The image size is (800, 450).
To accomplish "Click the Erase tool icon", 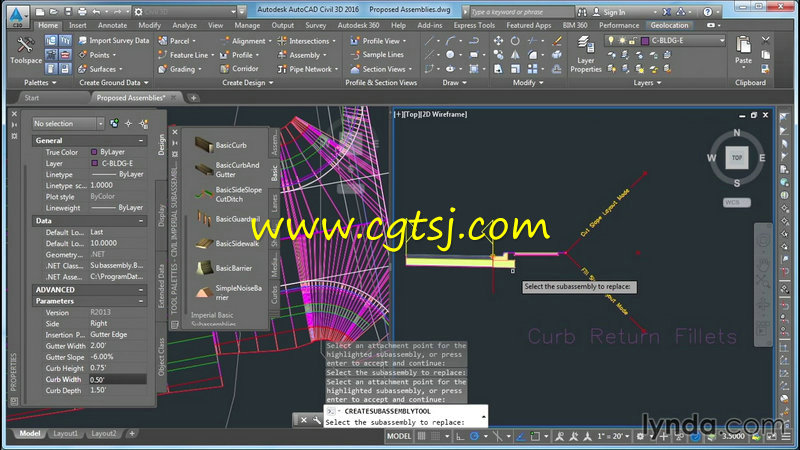I will [x=557, y=41].
